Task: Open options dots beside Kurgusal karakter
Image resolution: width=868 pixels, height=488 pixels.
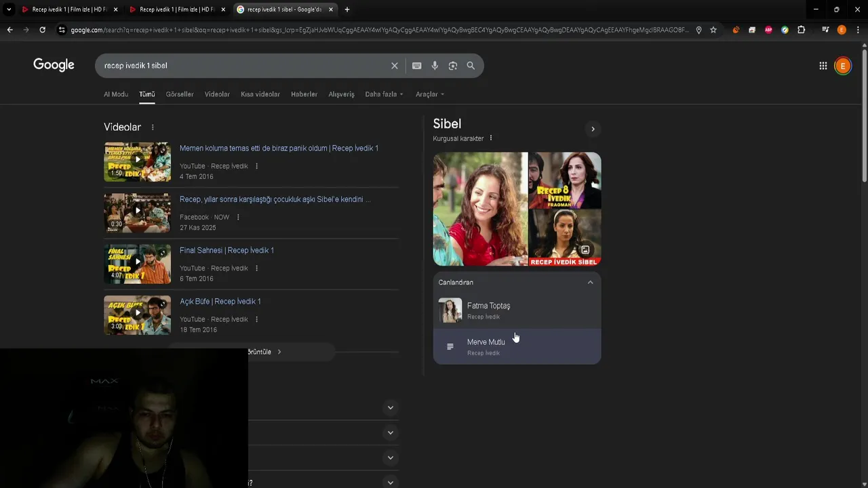Action: [491, 138]
